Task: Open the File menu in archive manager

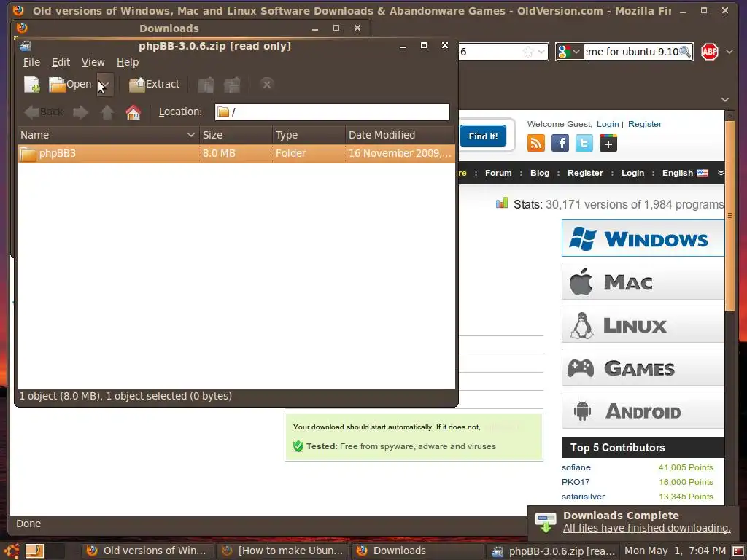Action: pyautogui.click(x=31, y=62)
